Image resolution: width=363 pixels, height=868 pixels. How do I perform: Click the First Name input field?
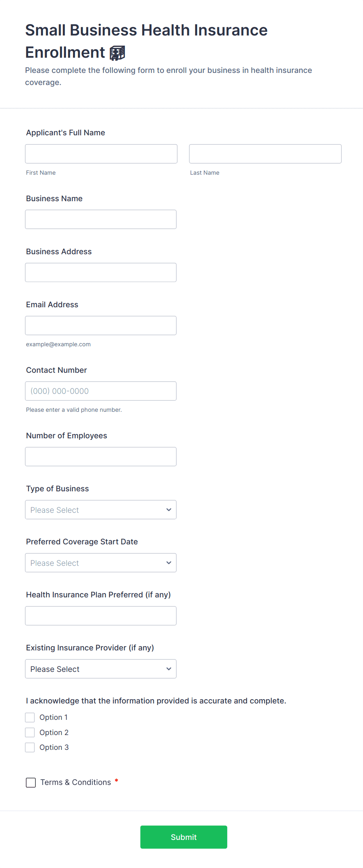click(101, 154)
